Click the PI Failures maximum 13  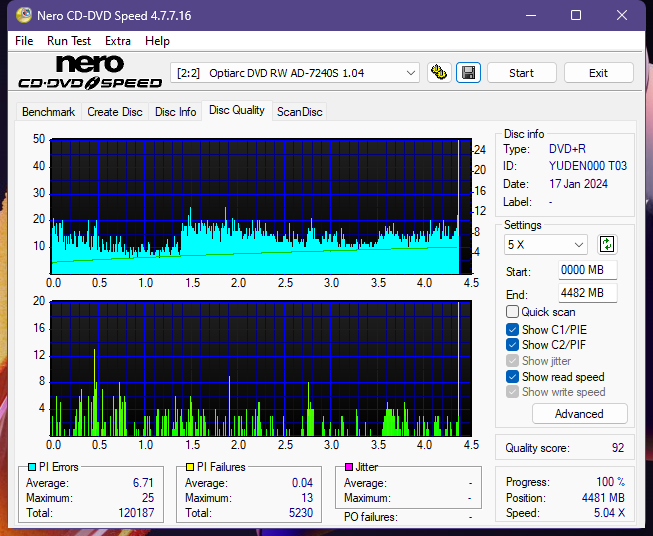[x=307, y=498]
